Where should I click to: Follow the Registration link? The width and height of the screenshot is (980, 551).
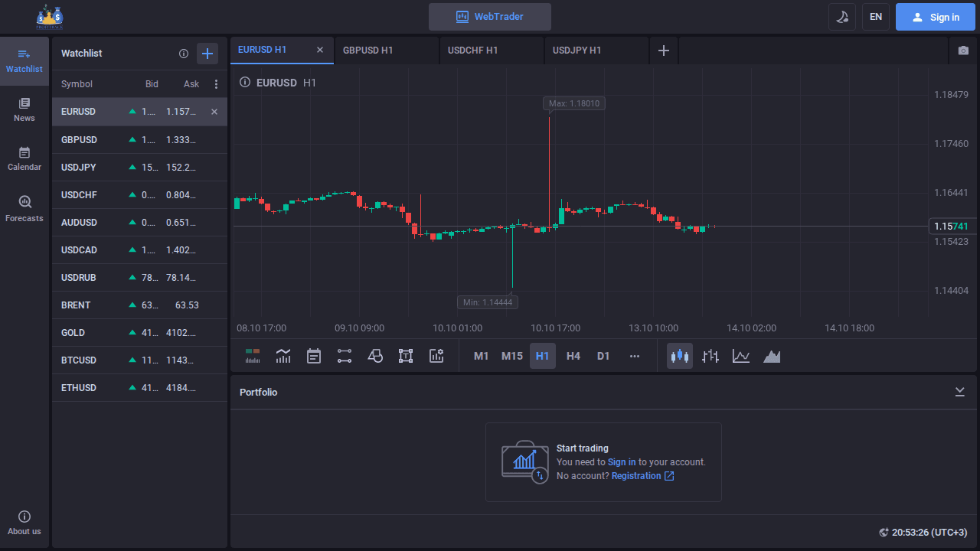click(636, 476)
